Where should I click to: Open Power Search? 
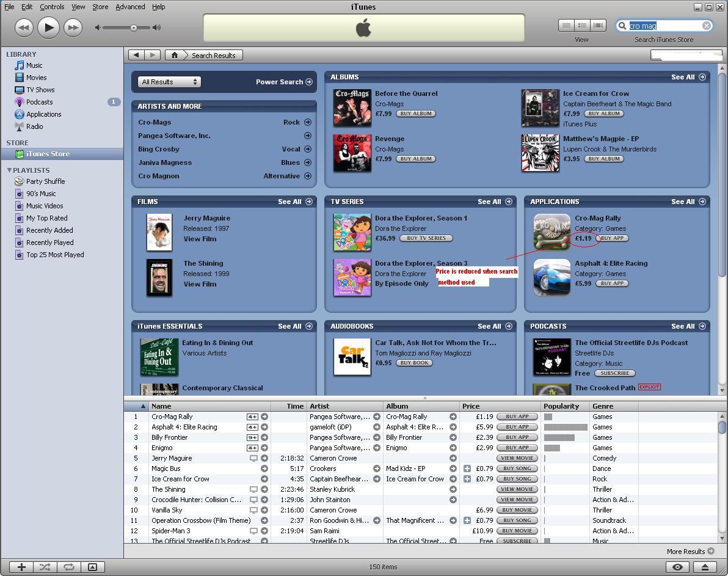coord(284,82)
